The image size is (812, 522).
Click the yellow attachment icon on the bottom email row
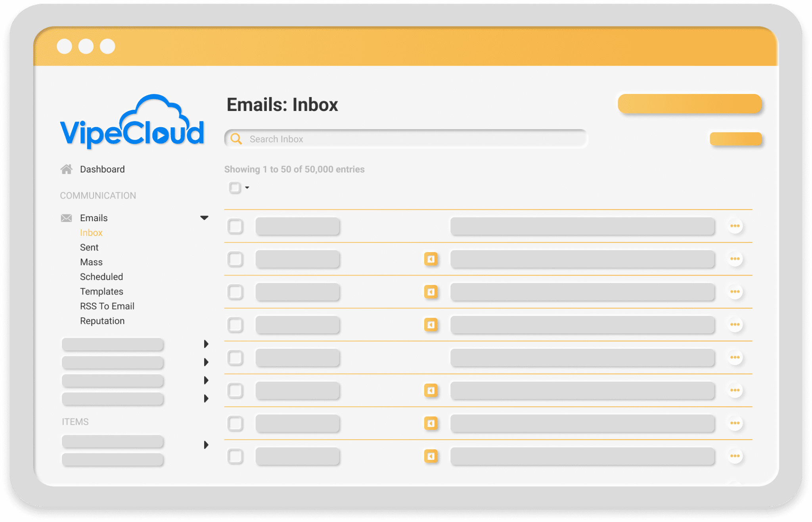tap(431, 456)
